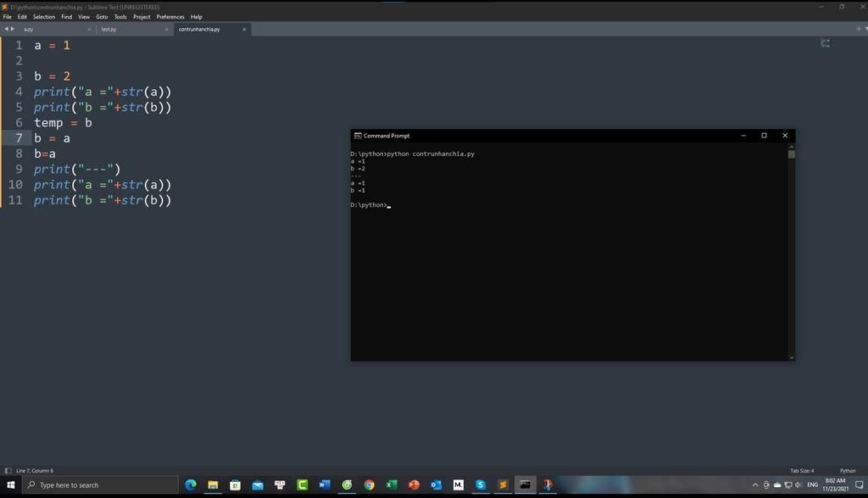Image resolution: width=868 pixels, height=498 pixels.
Task: Open tab list dropdown arrow at top right
Action: click(x=865, y=29)
